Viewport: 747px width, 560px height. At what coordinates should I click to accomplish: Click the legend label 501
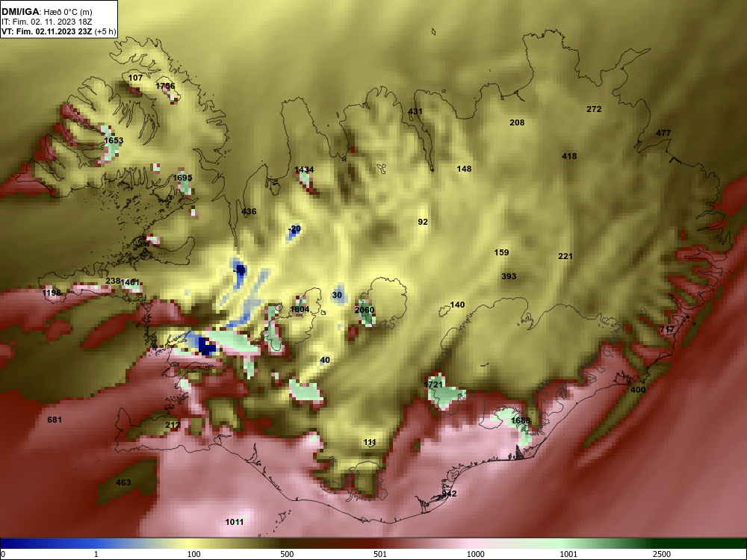380,554
